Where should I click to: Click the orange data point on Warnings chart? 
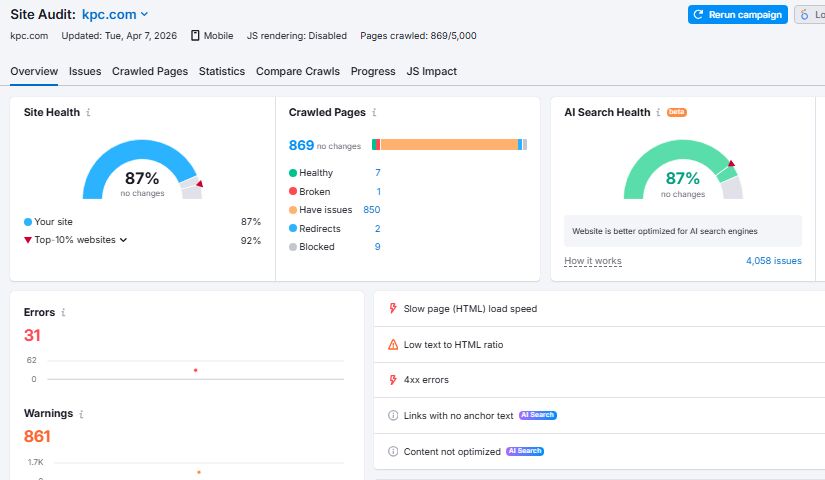click(199, 472)
